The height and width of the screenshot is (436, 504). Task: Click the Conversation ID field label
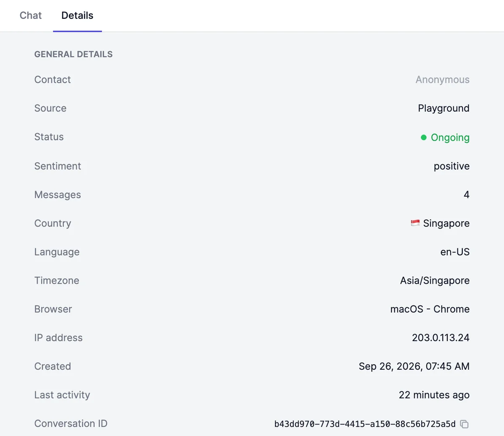(x=71, y=423)
